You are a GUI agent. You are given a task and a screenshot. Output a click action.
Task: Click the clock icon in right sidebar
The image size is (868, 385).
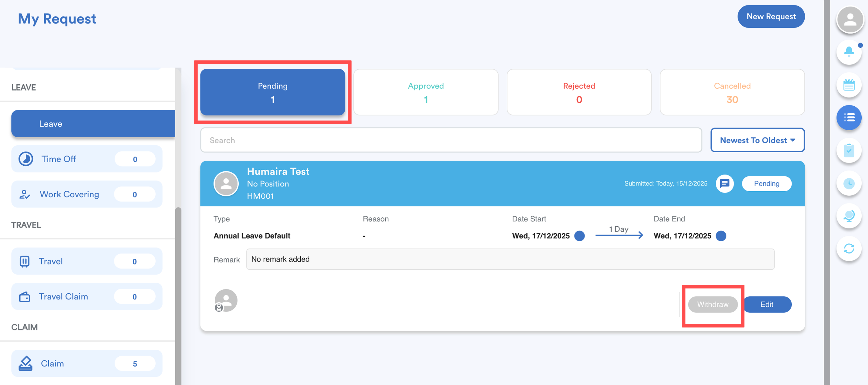(849, 184)
